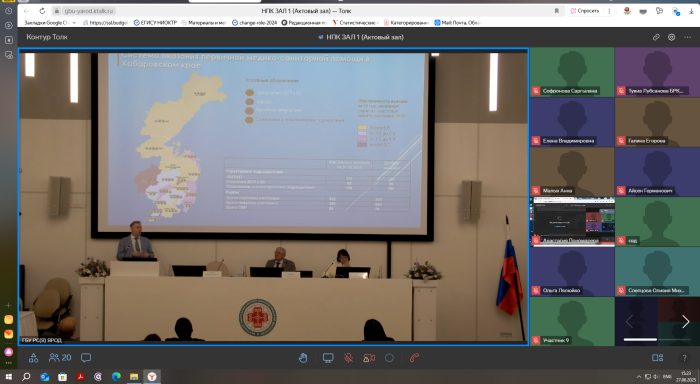Change the video layout view
This screenshot has height=384, width=700.
658,358
